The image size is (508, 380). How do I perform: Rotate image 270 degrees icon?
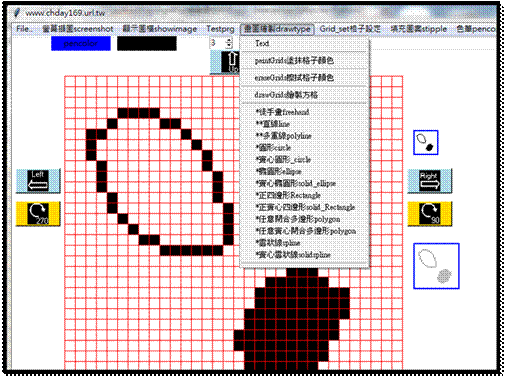click(x=38, y=214)
